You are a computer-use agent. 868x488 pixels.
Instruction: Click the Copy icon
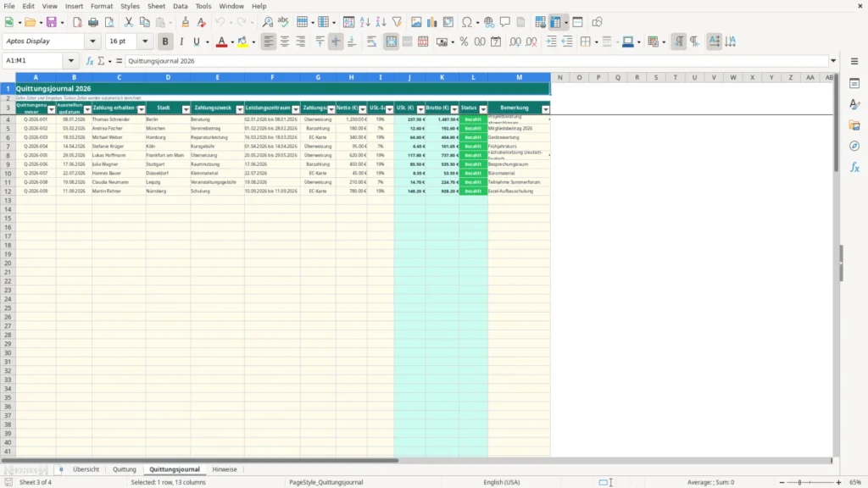[144, 22]
